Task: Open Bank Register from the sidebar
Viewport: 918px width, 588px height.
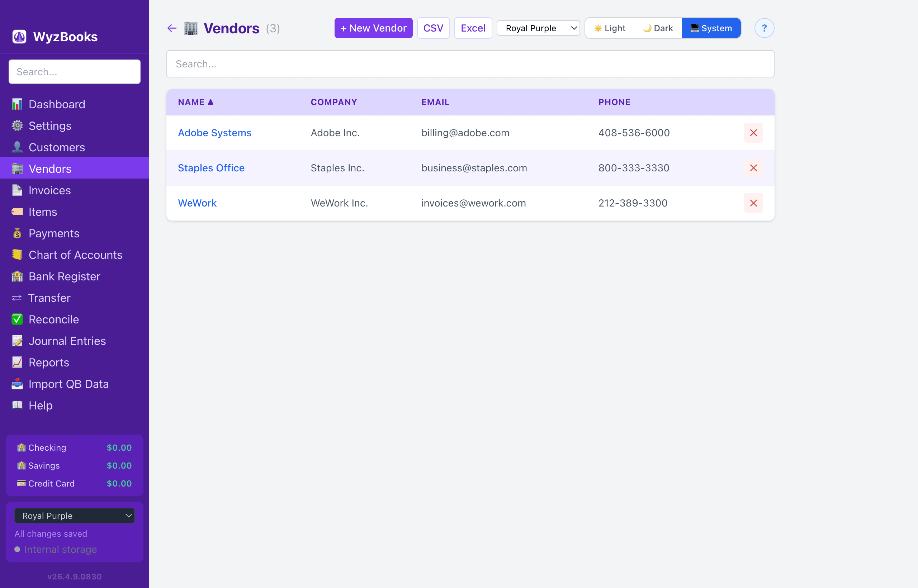Action: [64, 276]
